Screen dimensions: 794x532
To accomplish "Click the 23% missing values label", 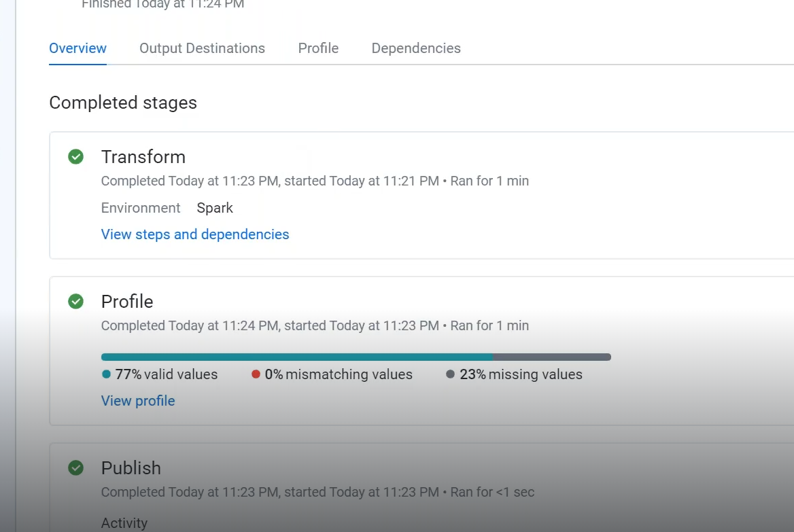I will pyautogui.click(x=521, y=374).
